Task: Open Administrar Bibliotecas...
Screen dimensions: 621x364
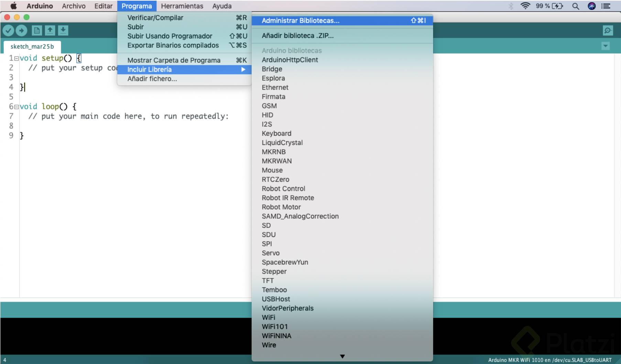Action: (x=342, y=21)
